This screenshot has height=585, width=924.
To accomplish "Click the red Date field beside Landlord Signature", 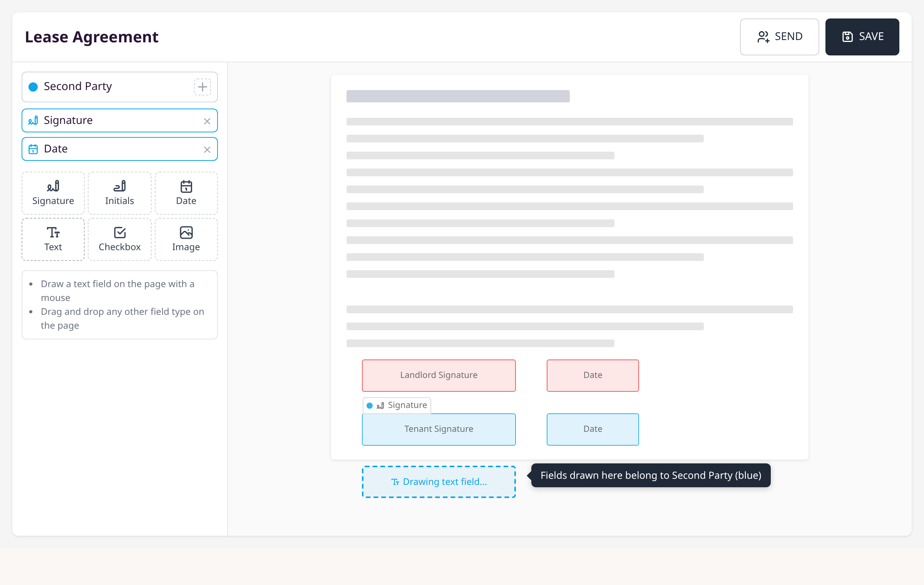I will [593, 376].
